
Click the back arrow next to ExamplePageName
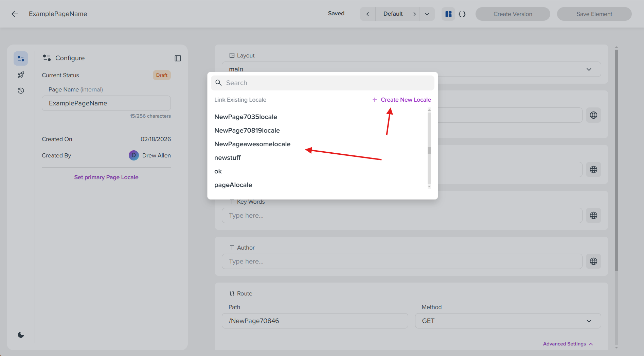(14, 14)
